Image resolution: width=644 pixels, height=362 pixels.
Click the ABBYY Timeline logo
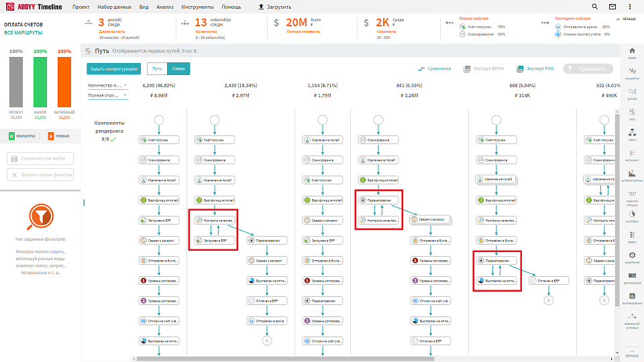pyautogui.click(x=34, y=7)
